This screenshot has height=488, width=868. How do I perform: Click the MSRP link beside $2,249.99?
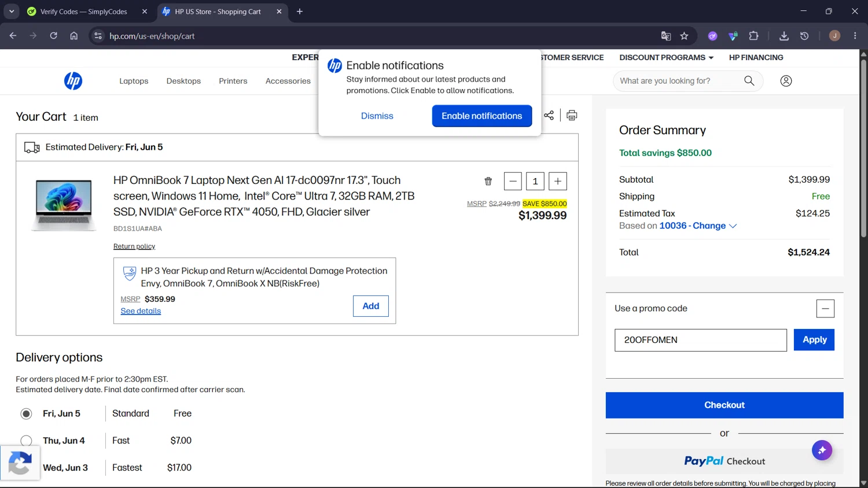tap(477, 204)
